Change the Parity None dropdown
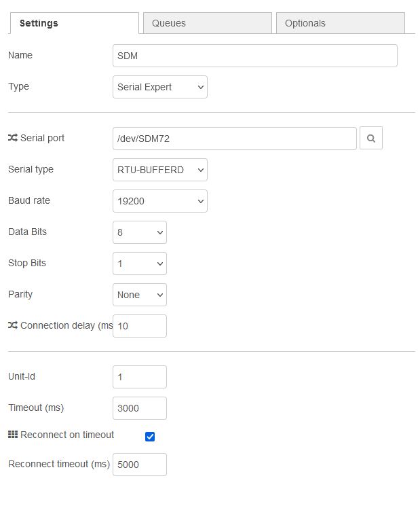420x508 pixels. pos(140,295)
